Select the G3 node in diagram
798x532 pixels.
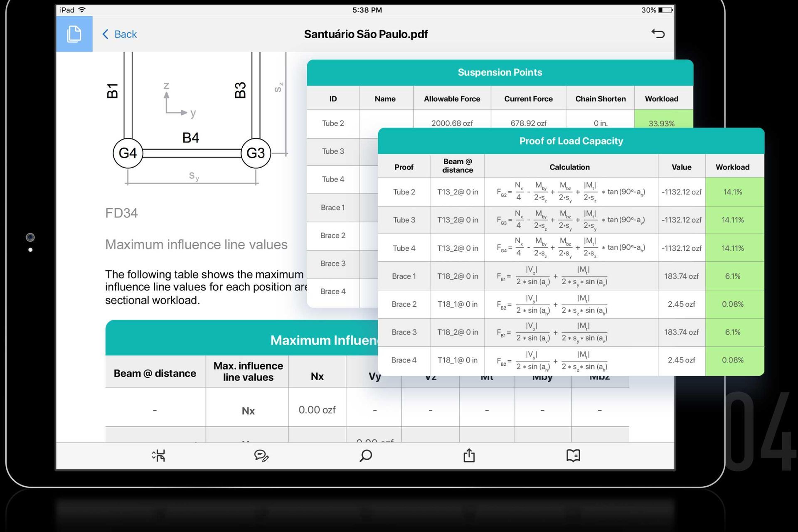[x=256, y=153]
